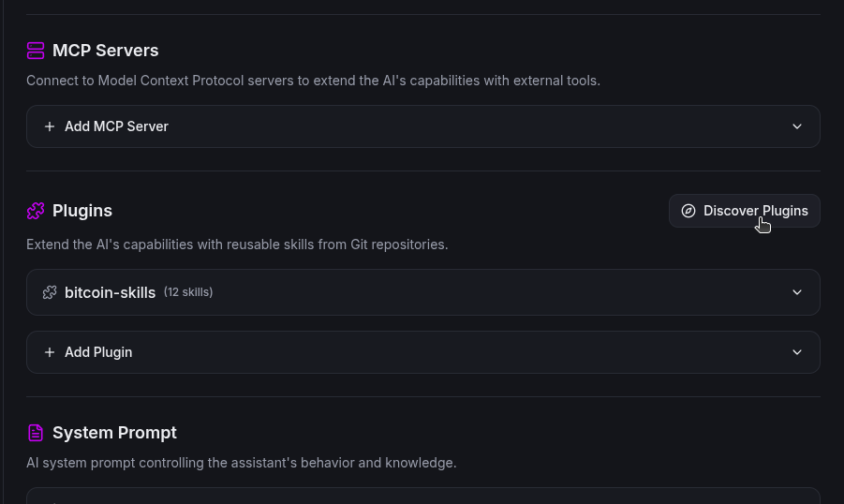Viewport: 844px width, 504px height.
Task: Click the plus icon beside Add Plugin
Action: pos(50,352)
